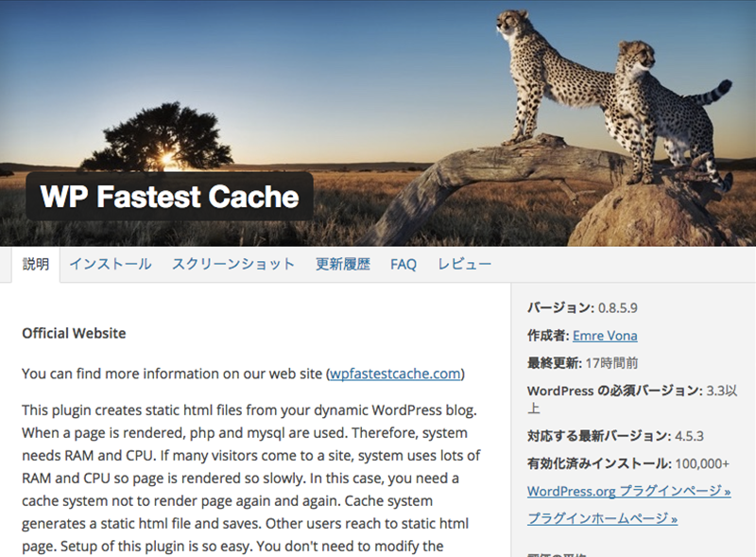
Task: Click the version number 0.8.5.9
Action: coord(618,308)
